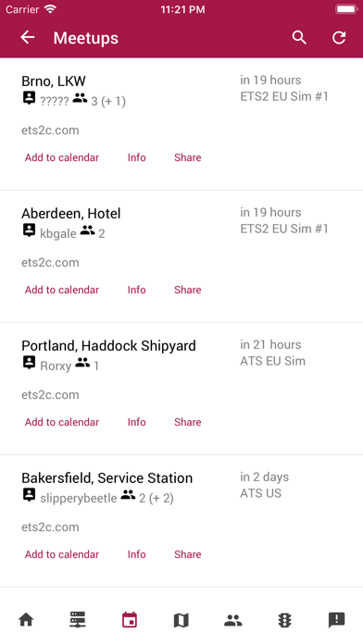This screenshot has width=363, height=644.
Task: Click organizer icon beside slipperybeetle
Action: 29,495
